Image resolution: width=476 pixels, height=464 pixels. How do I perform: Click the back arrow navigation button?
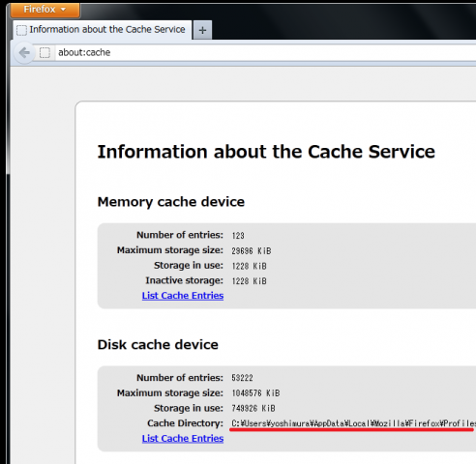coord(24,52)
